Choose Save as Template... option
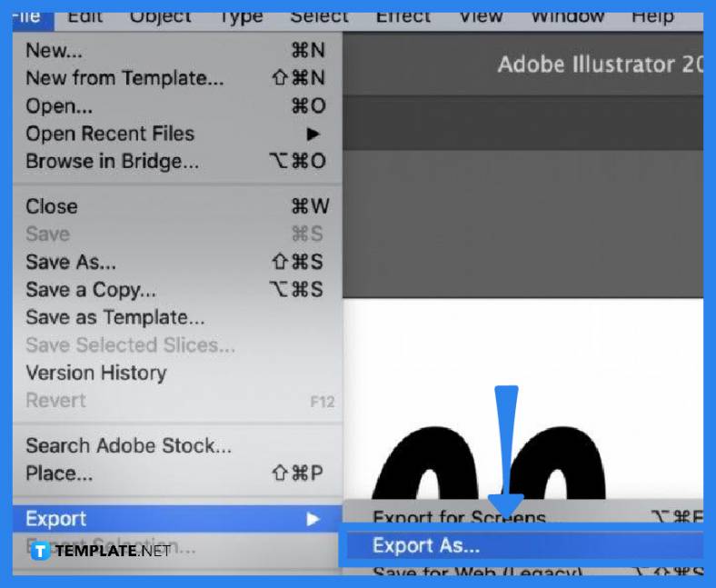716x588 pixels. tap(114, 317)
